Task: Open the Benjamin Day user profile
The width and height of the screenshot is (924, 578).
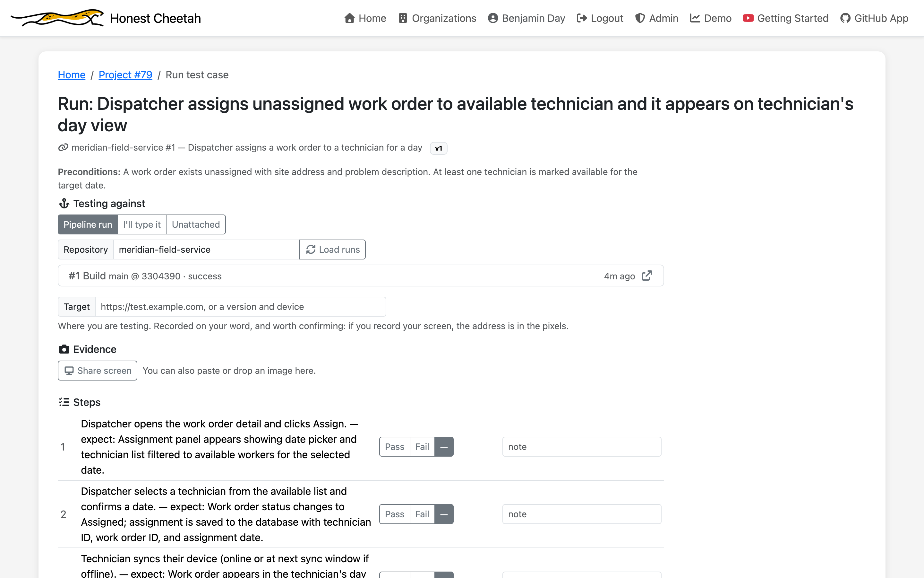Action: [526, 18]
